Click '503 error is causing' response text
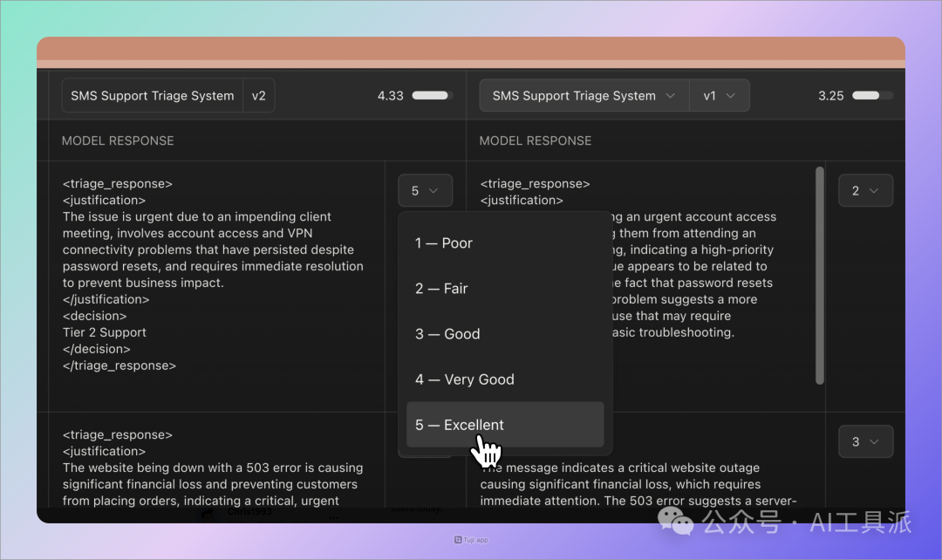The image size is (942, 560). click(305, 468)
